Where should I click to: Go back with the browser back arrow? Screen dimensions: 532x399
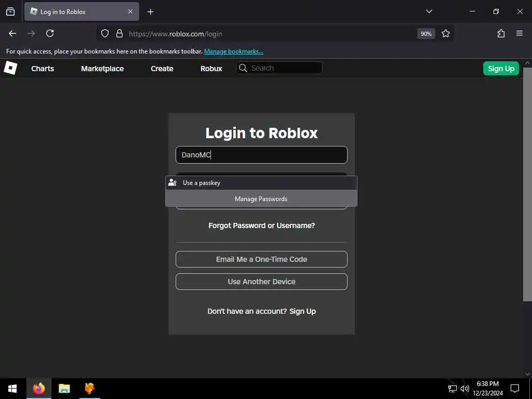(x=12, y=34)
